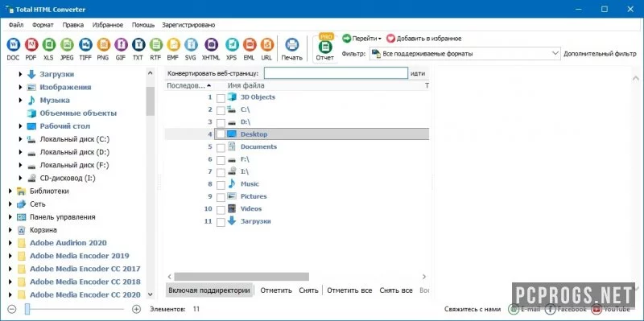
Task: Click the Снять button
Action: pyautogui.click(x=308, y=290)
